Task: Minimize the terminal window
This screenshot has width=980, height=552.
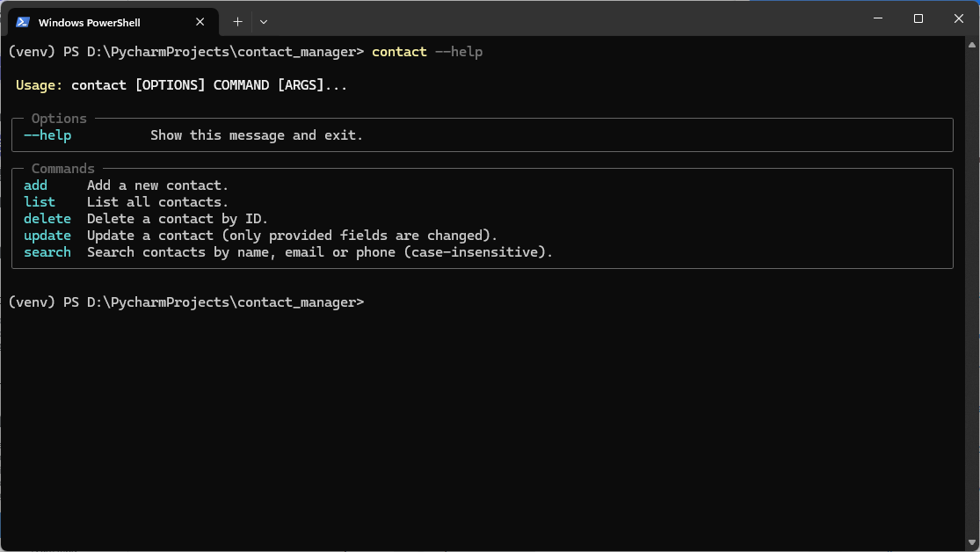Action: tap(878, 18)
